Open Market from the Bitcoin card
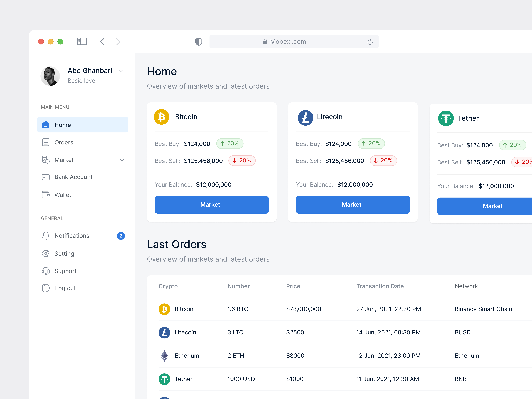The height and width of the screenshot is (399, 532). [212, 205]
